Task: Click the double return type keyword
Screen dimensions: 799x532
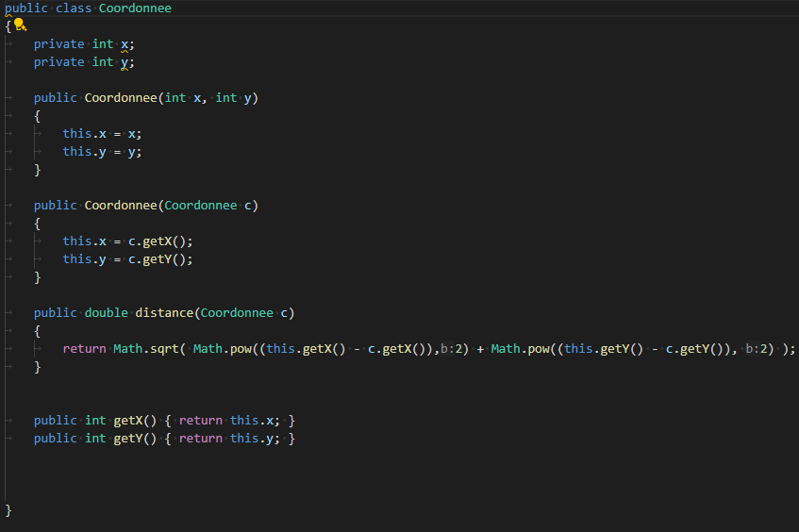Action: pos(107,312)
